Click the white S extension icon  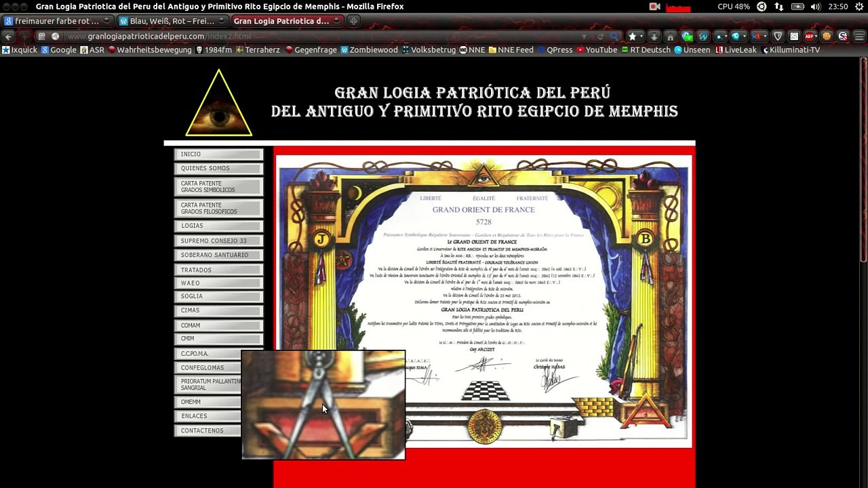(x=794, y=37)
